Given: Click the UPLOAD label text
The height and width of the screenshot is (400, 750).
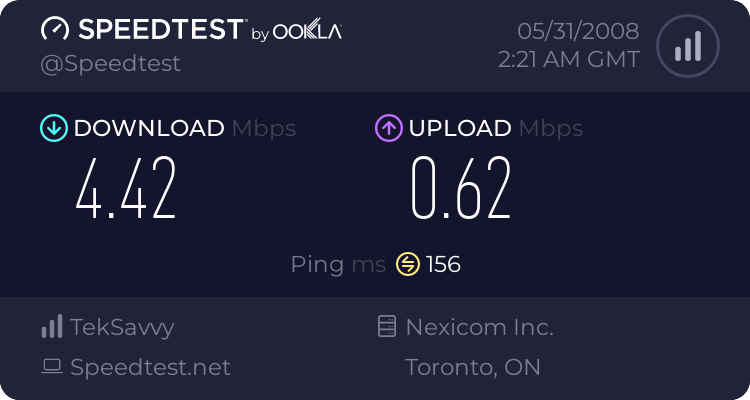Looking at the screenshot, I should [x=460, y=128].
